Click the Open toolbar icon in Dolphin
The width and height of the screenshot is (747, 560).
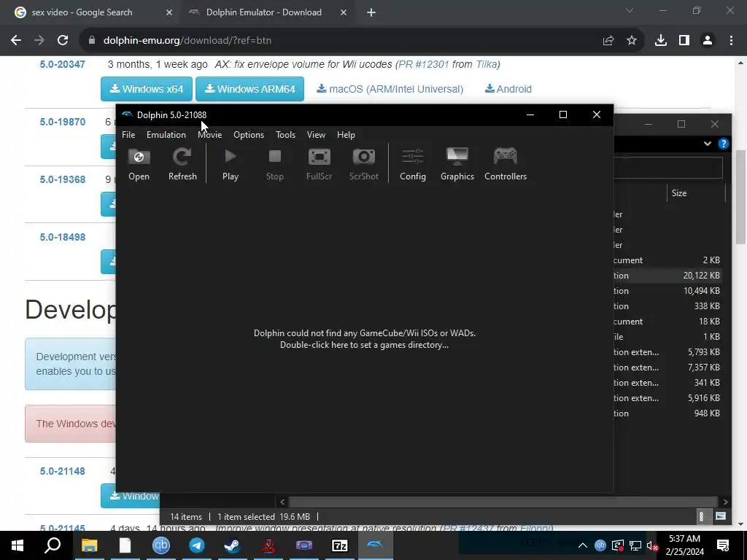click(139, 164)
